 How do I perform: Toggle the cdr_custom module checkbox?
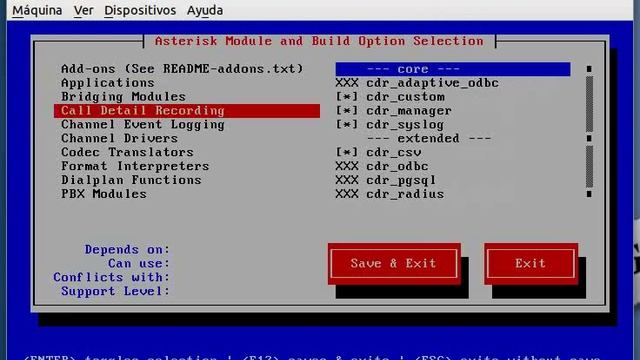click(347, 97)
